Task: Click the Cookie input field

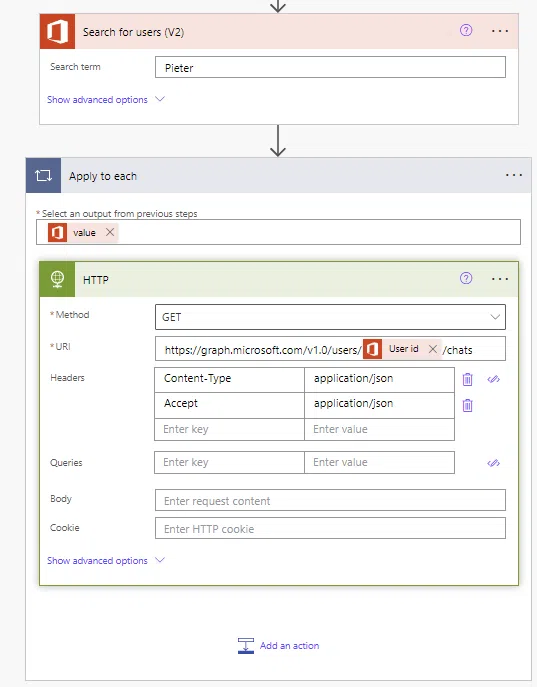Action: pos(330,528)
